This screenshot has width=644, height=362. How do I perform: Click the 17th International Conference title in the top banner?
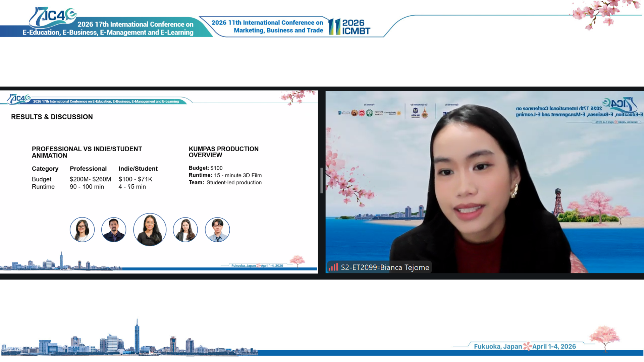(x=108, y=28)
